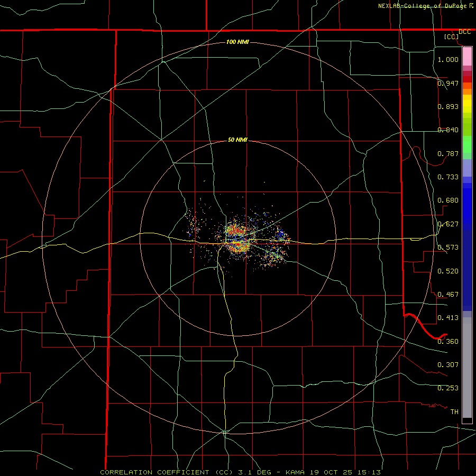The image size is (476, 476).
Task: Click the 0.787 legend value
Action: point(448,153)
